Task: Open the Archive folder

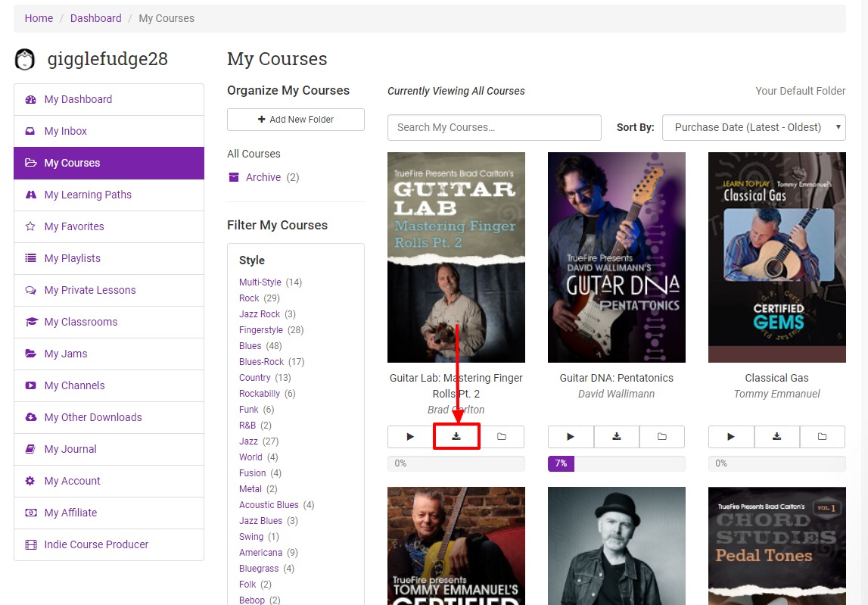Action: tap(263, 177)
